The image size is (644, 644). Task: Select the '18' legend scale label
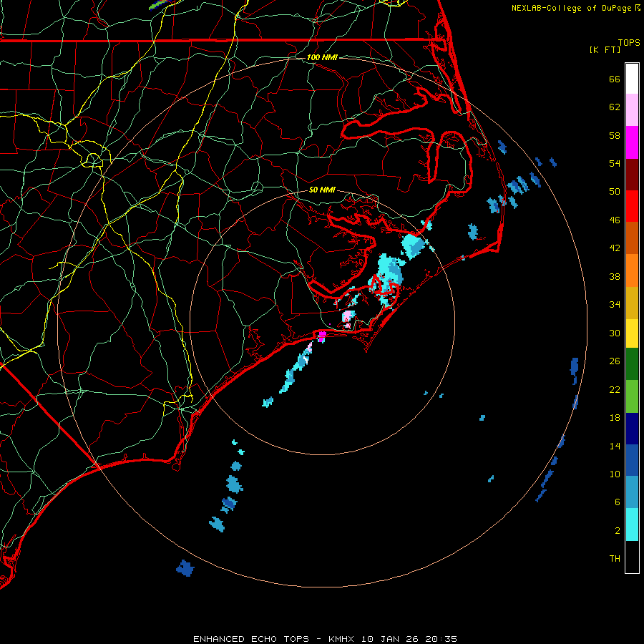pos(615,418)
